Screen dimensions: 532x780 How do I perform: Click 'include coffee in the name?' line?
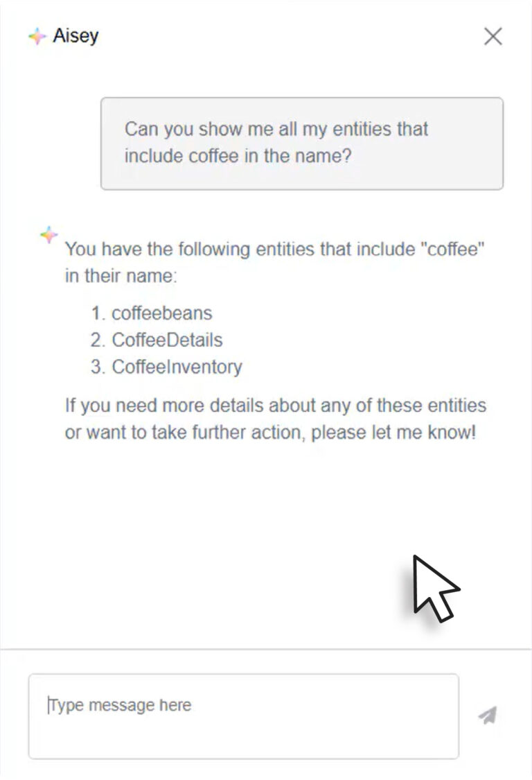point(238,156)
